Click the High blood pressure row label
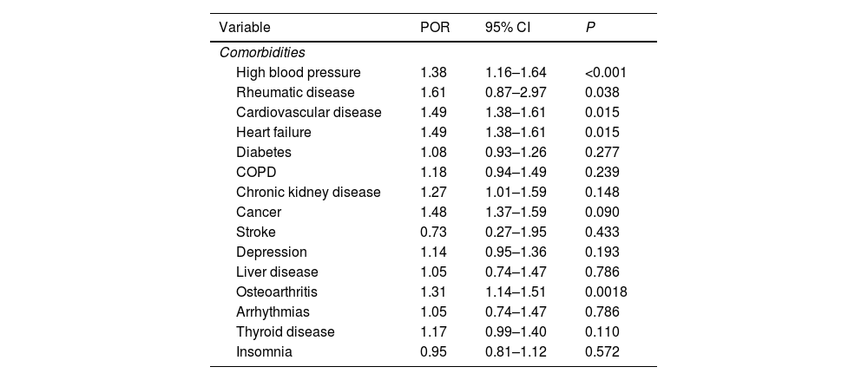Viewport: 868px width, 380px height. [x=298, y=72]
